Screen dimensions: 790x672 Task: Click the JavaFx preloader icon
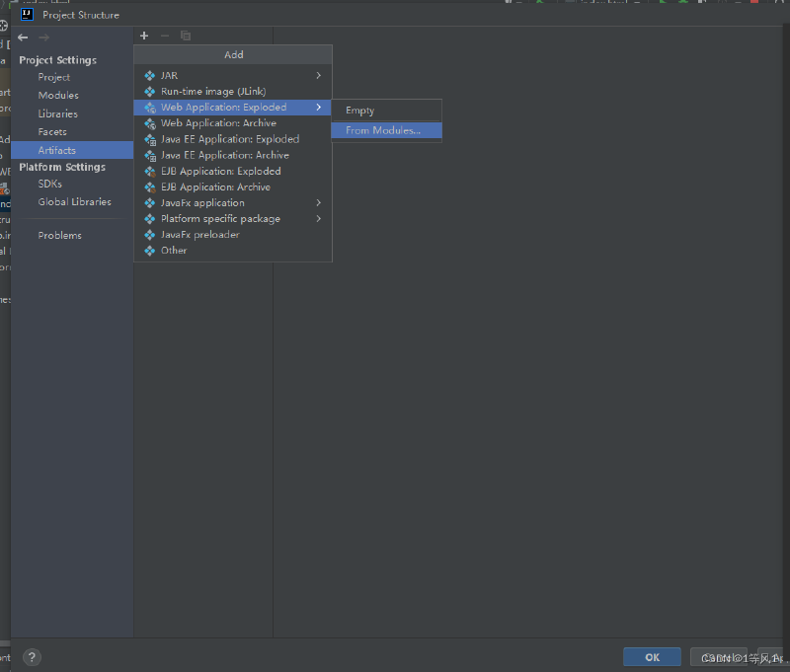click(x=150, y=235)
